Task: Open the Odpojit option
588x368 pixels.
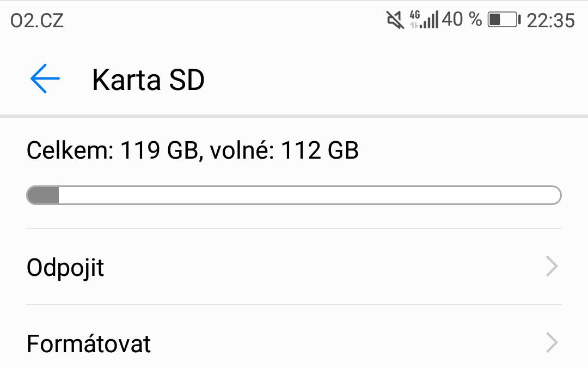Action: (294, 267)
